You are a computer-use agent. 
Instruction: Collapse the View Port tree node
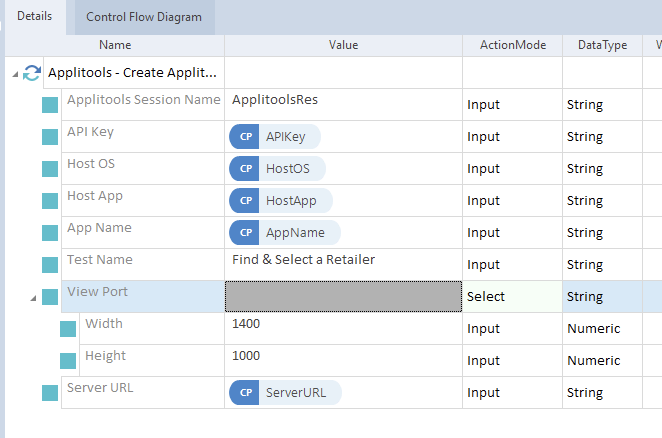click(x=33, y=299)
